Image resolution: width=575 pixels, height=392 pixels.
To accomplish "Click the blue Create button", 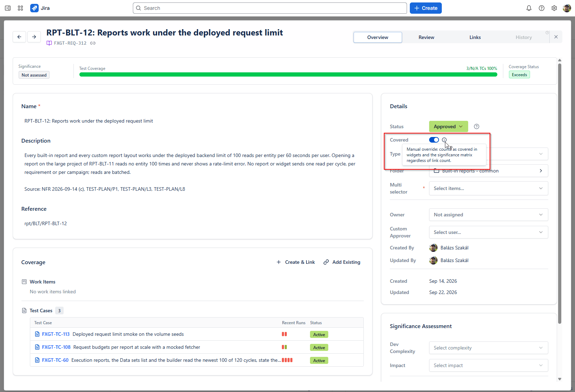I will (426, 8).
